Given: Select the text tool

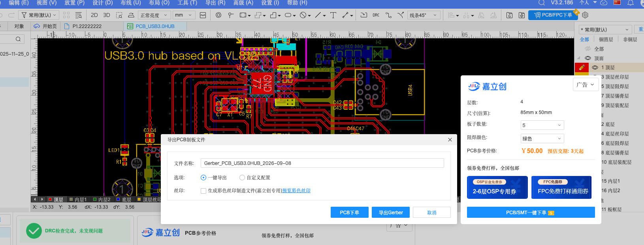Looking at the screenshot, I should (x=333, y=15).
